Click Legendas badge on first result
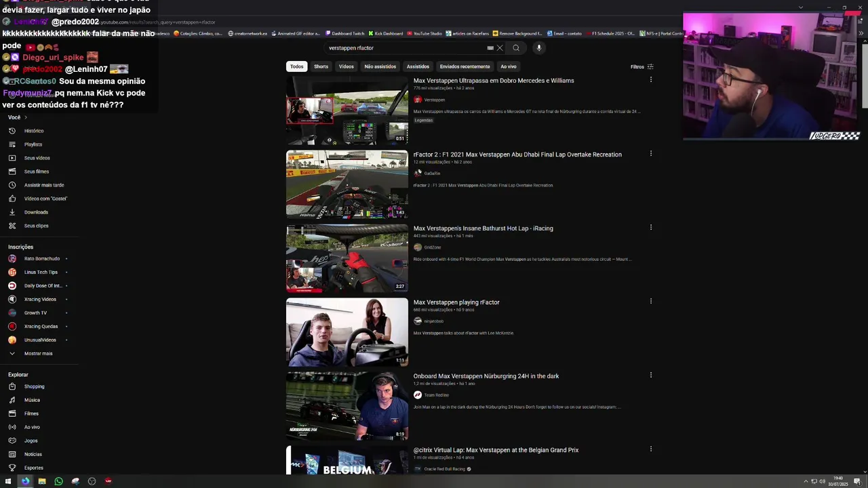Viewport: 868px width, 488px height. coord(423,120)
